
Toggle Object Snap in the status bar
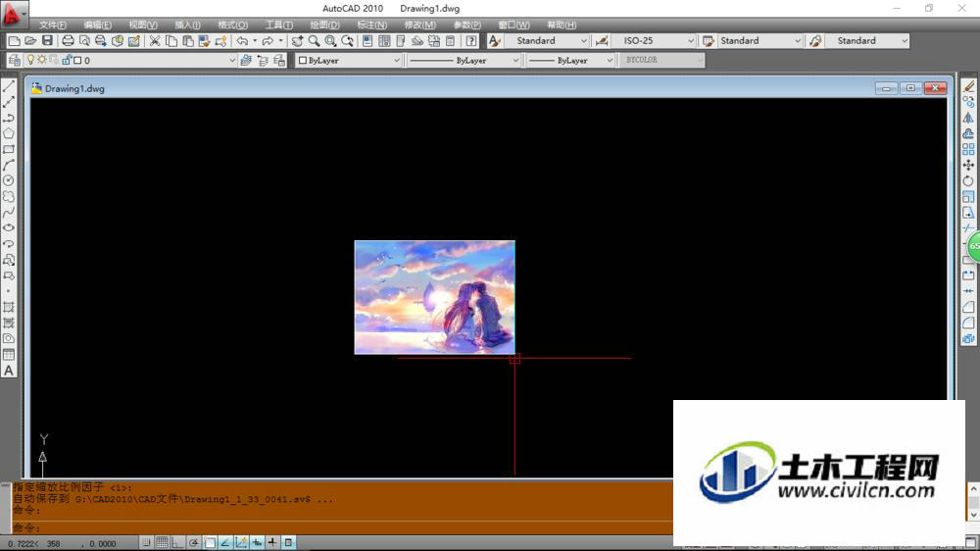210,543
